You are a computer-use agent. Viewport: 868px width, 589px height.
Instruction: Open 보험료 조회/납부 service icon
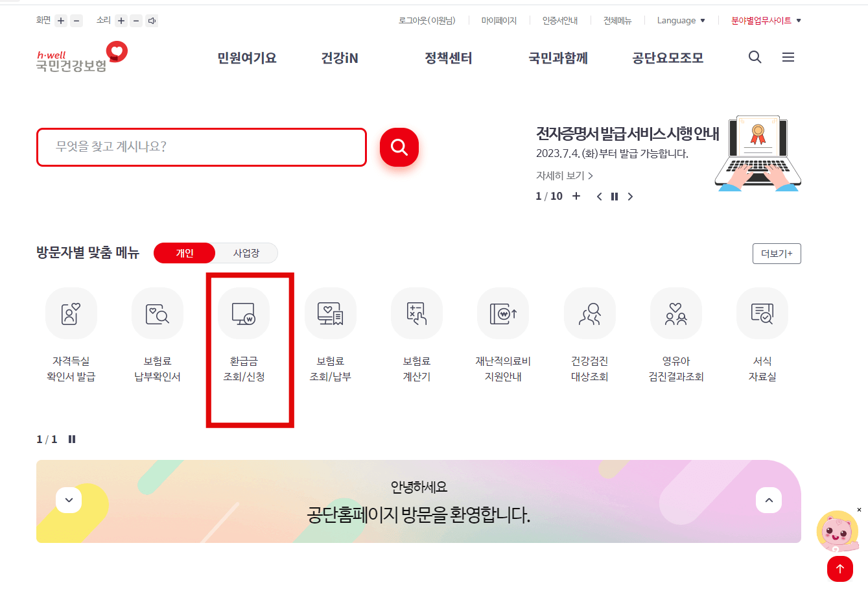330,313
